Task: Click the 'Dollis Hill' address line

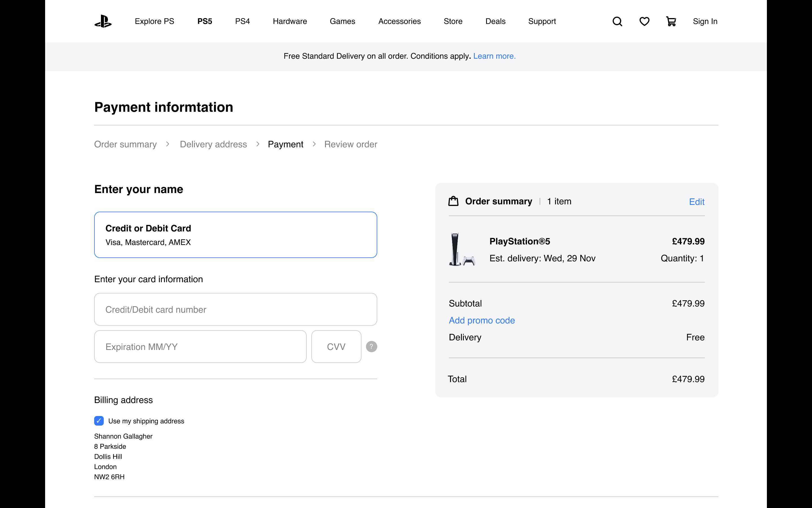Action: pyautogui.click(x=108, y=456)
